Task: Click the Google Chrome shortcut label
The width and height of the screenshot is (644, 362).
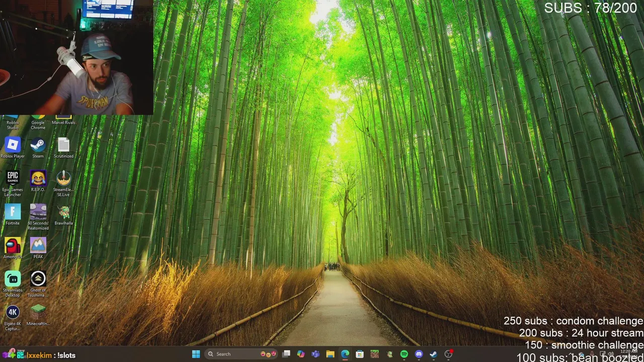Action: coord(38,125)
